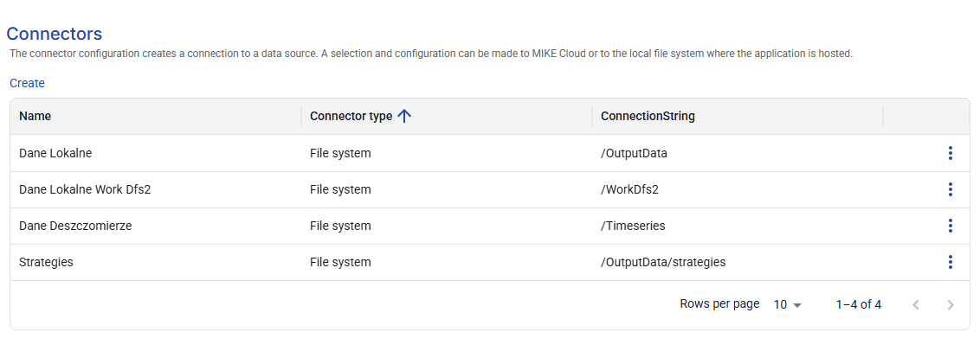Screen dimensions: 980x351
Task: Select the Strategies row name
Action: [46, 262]
